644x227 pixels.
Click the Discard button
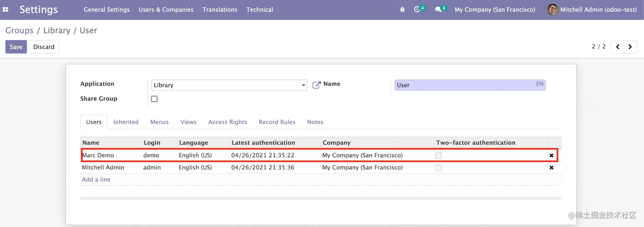pos(44,47)
